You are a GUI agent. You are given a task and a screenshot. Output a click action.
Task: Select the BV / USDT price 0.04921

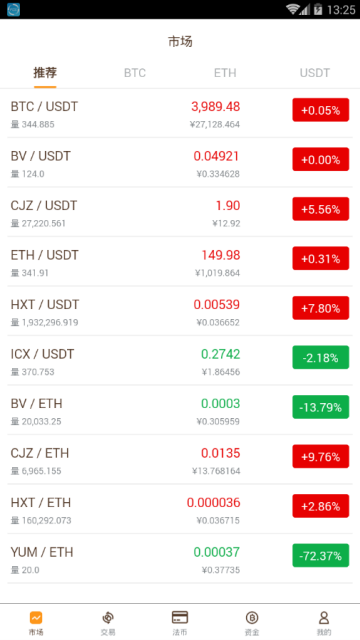click(216, 156)
